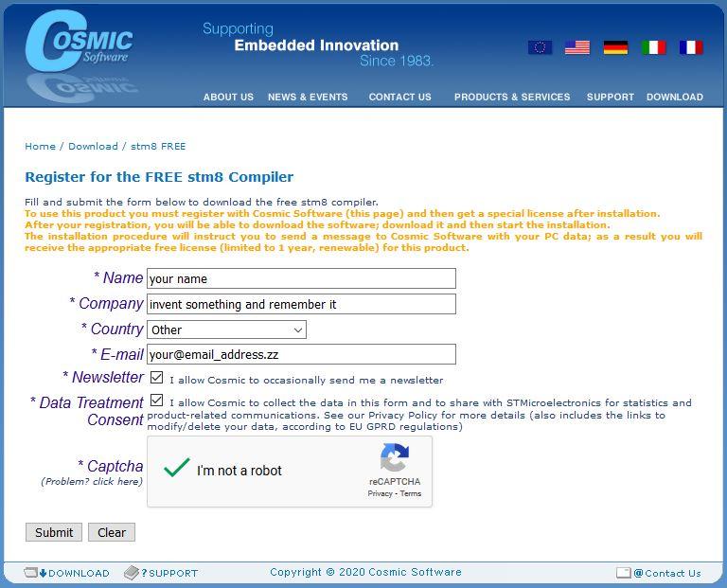Select the German flag language
The image size is (727, 588).
point(615,47)
